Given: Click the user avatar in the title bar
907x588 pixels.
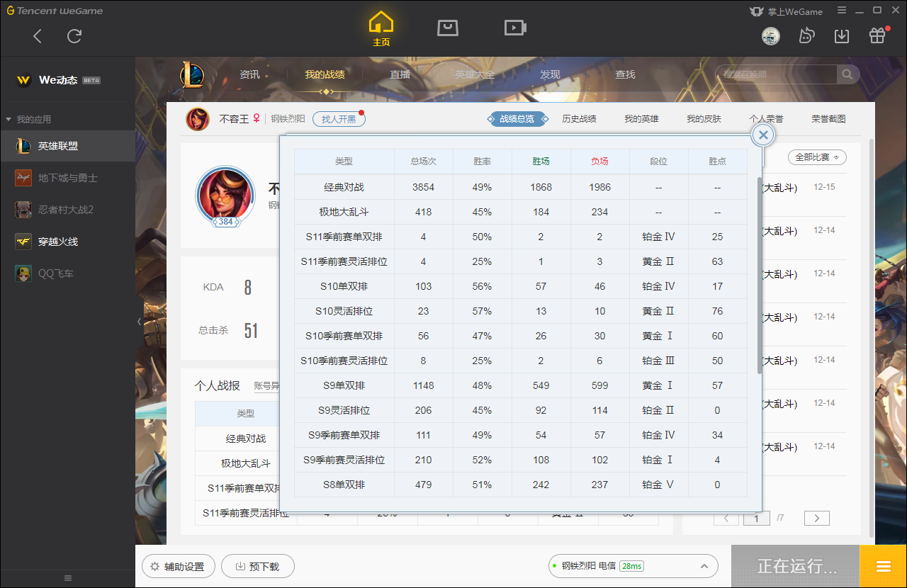Looking at the screenshot, I should (x=771, y=35).
